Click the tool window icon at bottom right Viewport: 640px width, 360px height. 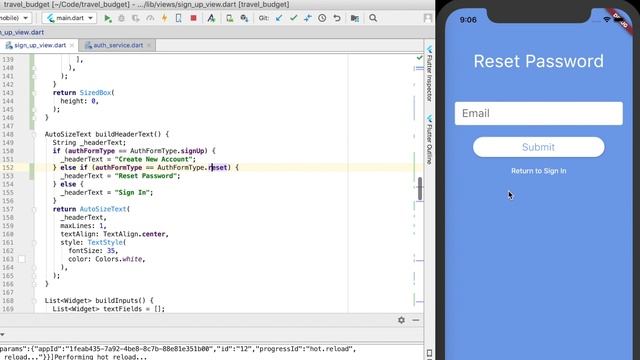[x=429, y=353]
